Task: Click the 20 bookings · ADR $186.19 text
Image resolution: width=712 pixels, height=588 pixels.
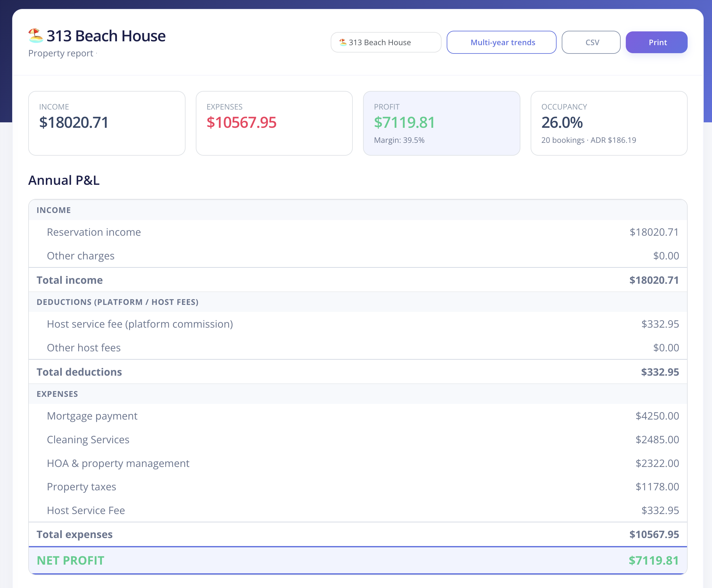Action: point(589,140)
